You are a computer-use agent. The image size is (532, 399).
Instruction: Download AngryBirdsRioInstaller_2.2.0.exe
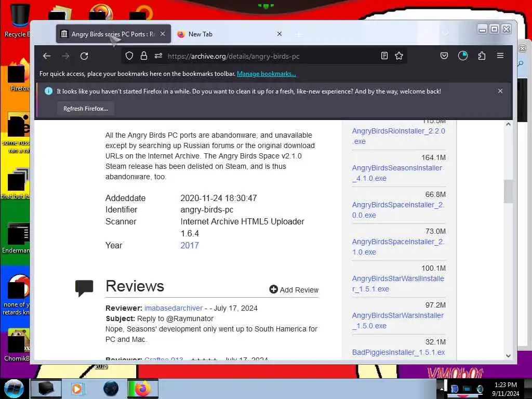point(398,136)
